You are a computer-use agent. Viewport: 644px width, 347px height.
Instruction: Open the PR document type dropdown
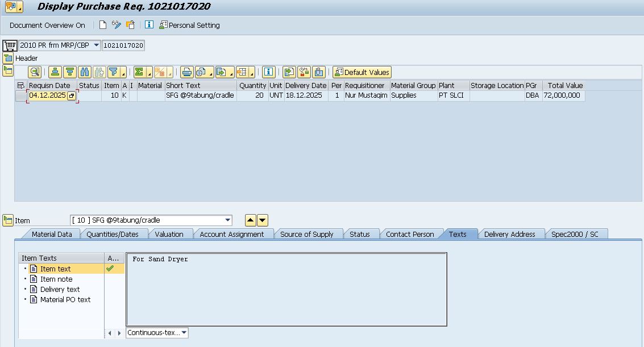click(x=95, y=45)
